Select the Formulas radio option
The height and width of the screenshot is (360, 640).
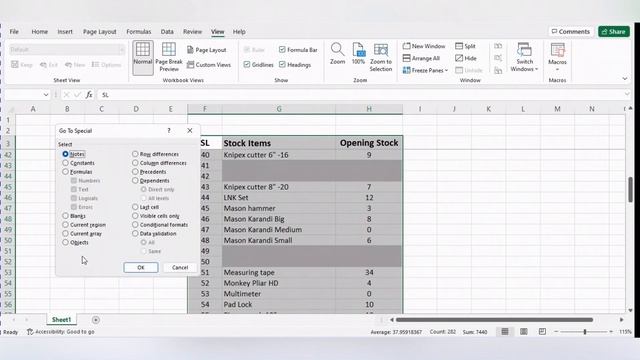pyautogui.click(x=65, y=172)
